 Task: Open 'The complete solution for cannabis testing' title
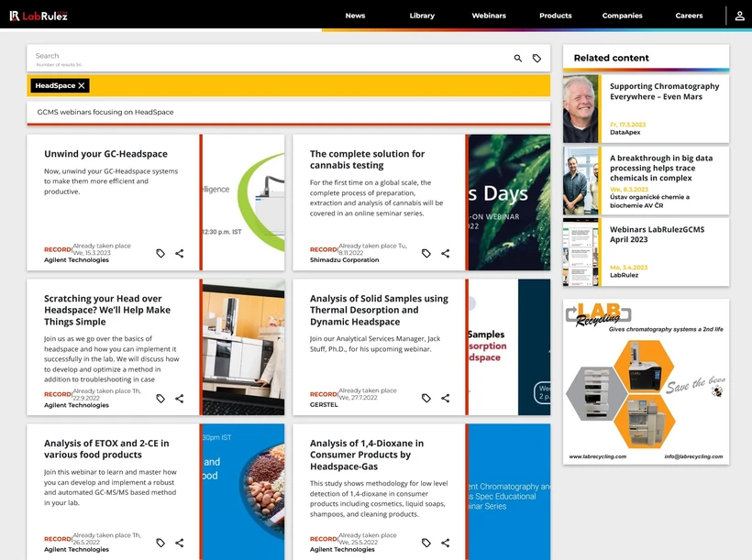368,159
